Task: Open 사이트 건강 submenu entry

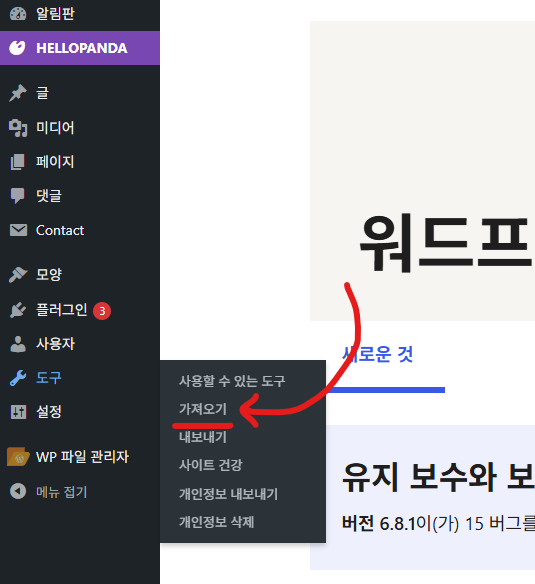Action: (210, 465)
